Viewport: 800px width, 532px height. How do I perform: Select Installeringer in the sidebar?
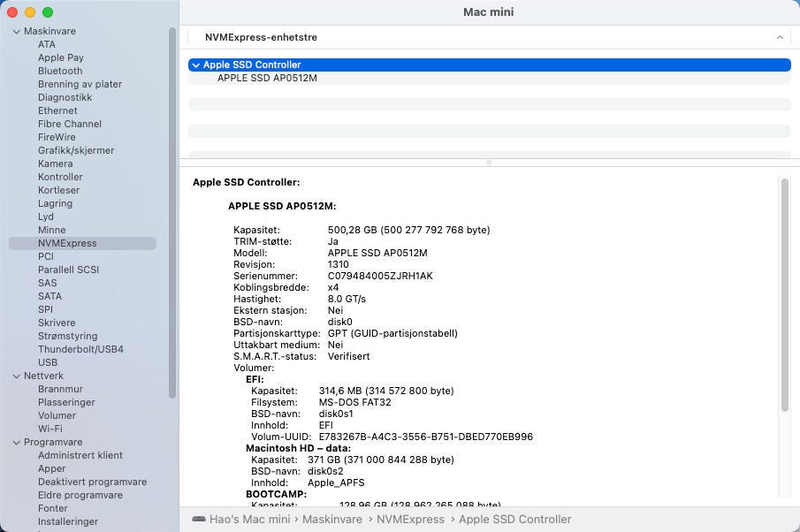pyautogui.click(x=68, y=521)
